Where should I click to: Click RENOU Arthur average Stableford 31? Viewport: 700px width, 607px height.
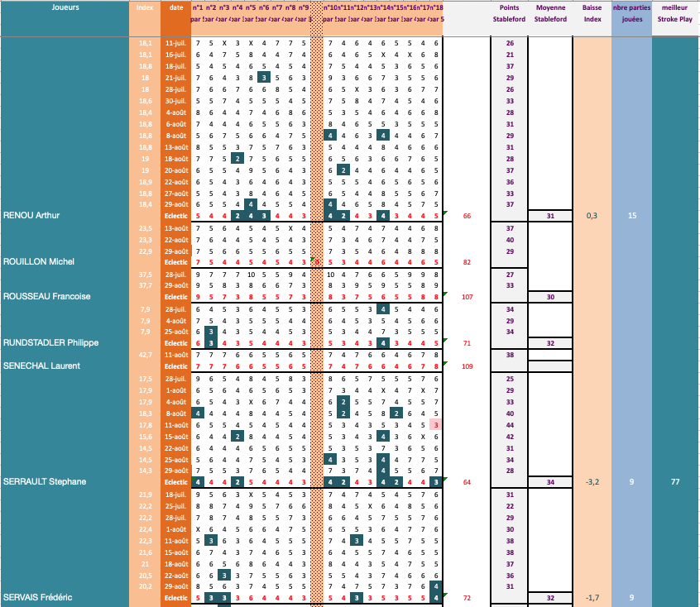coord(550,216)
